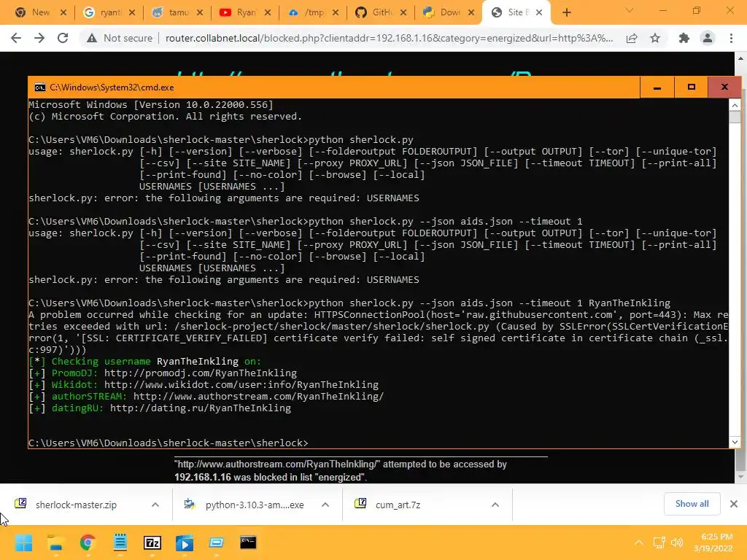This screenshot has width=747, height=560.
Task: Open sherlock-master.zip download item
Action: point(76,505)
